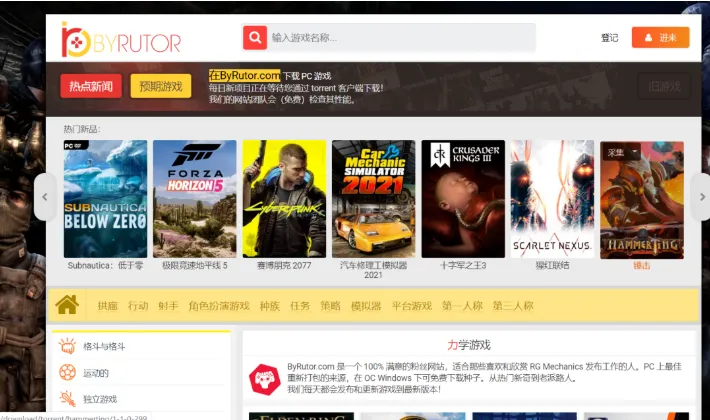Screen dimensions: 710x420
Task: Click the red RG Mechanics gamepad icon
Action: (x=264, y=379)
